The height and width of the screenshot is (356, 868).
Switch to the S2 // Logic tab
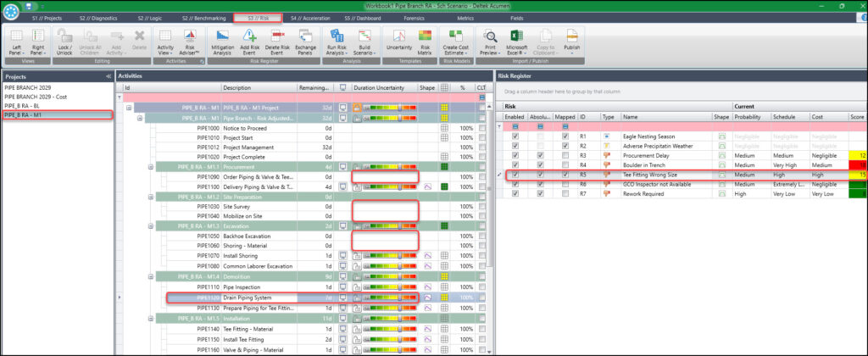148,19
